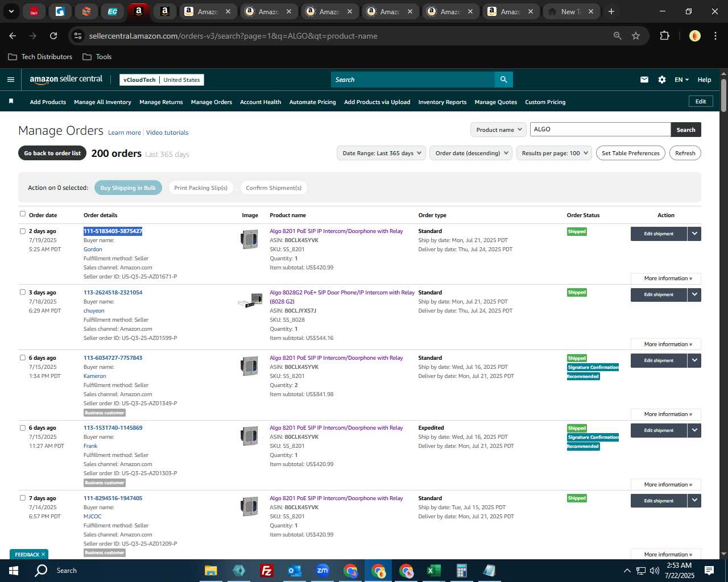Open order link 113-2624518-2321054

(x=113, y=292)
